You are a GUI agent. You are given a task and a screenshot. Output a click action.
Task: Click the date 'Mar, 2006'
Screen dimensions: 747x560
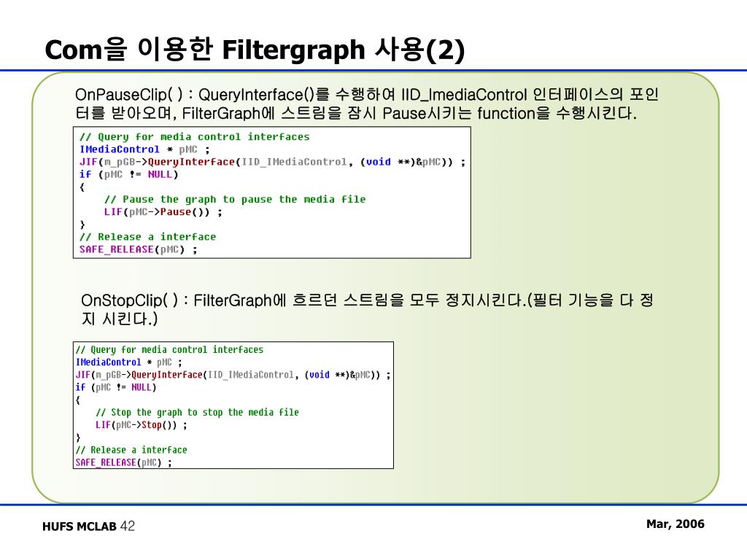[x=675, y=524]
